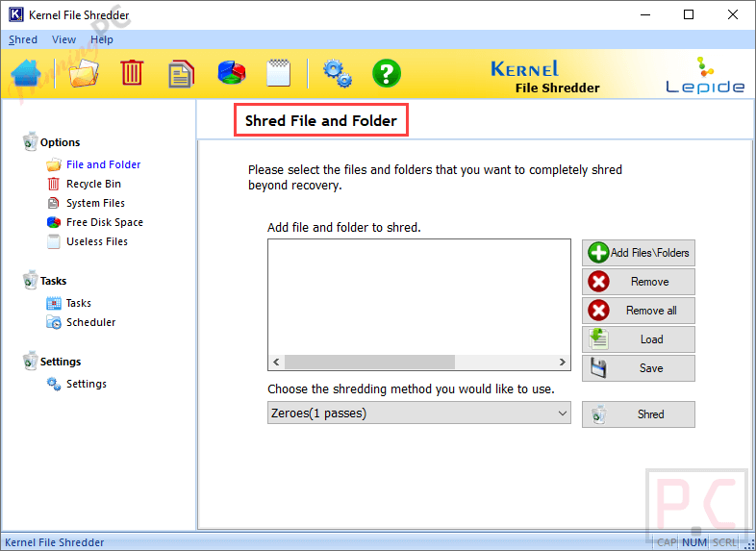The image size is (756, 551).
Task: Click the Remove all button
Action: [639, 311]
